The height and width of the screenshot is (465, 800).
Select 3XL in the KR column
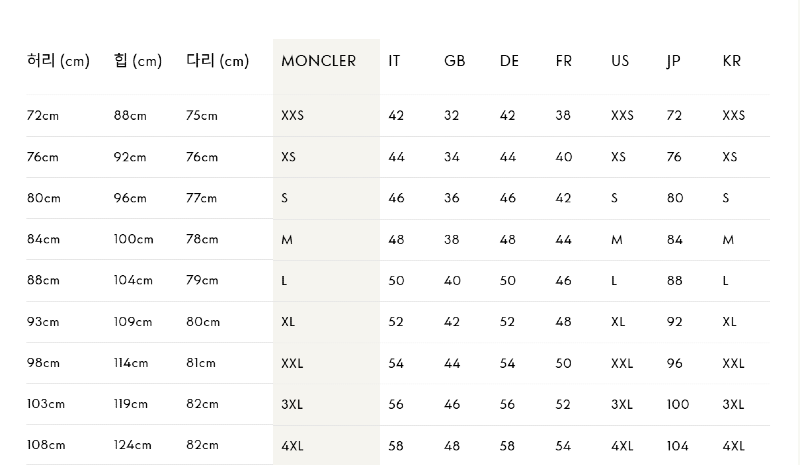(733, 404)
